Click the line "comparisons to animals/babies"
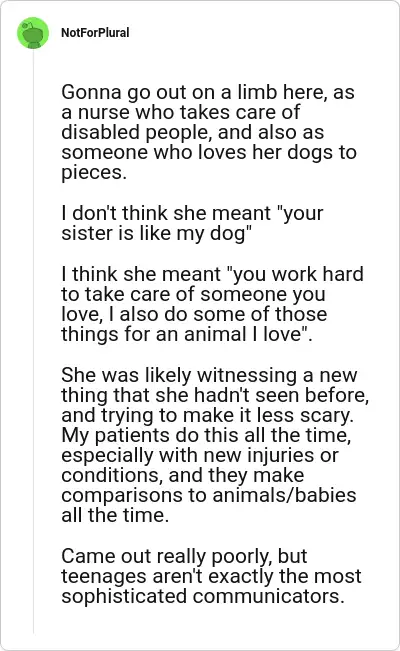Image resolution: width=400 pixels, height=651 pixels. click(209, 495)
